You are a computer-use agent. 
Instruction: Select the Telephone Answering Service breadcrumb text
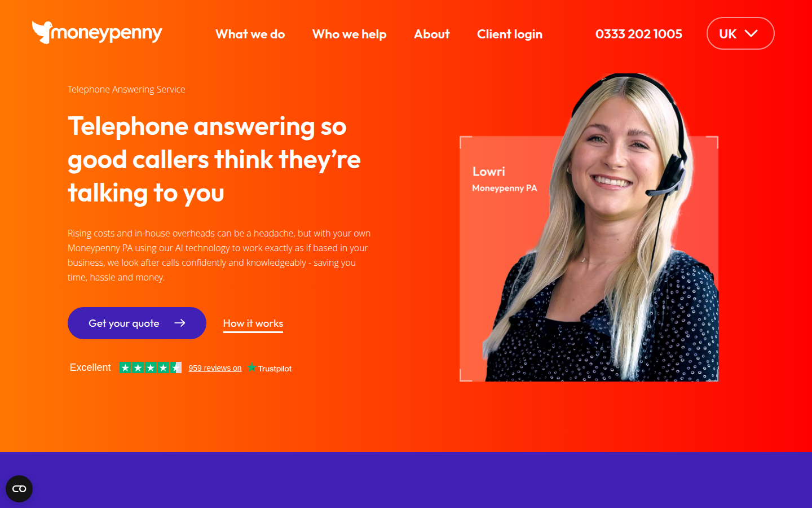point(126,89)
